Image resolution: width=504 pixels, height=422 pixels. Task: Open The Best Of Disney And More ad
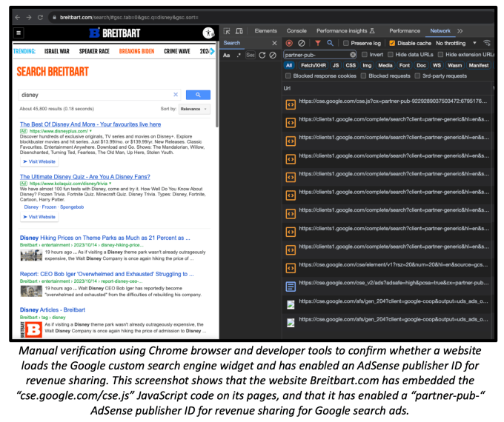[x=90, y=124]
